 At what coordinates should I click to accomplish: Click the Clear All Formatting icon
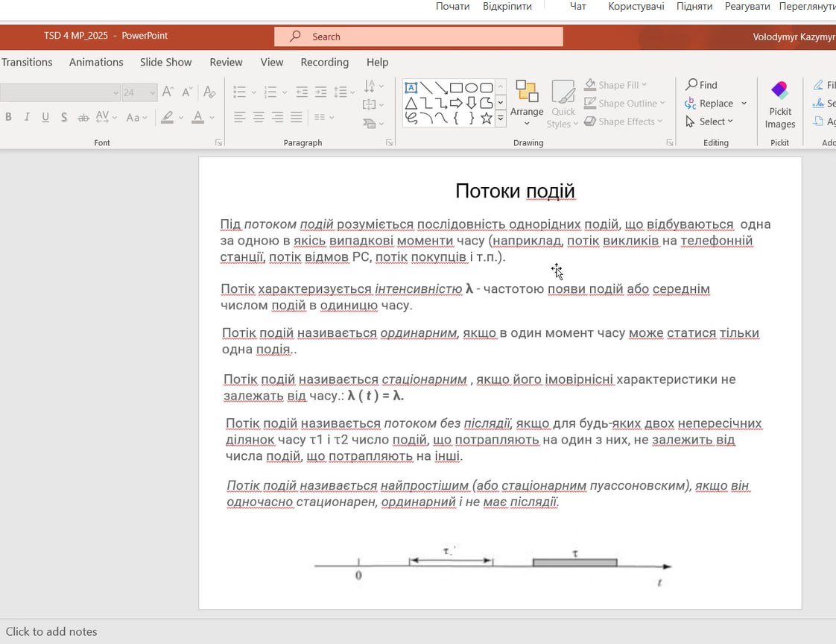[x=209, y=92]
